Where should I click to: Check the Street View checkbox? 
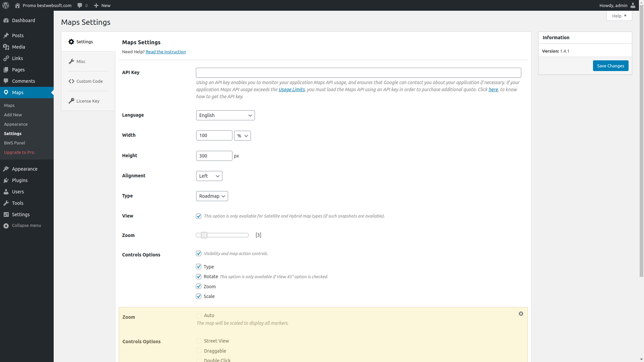[199, 341]
